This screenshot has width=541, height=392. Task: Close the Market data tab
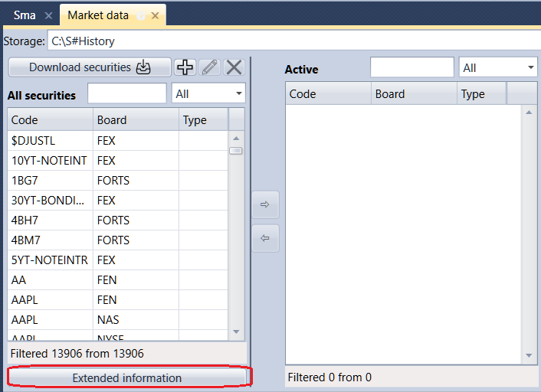[x=156, y=15]
